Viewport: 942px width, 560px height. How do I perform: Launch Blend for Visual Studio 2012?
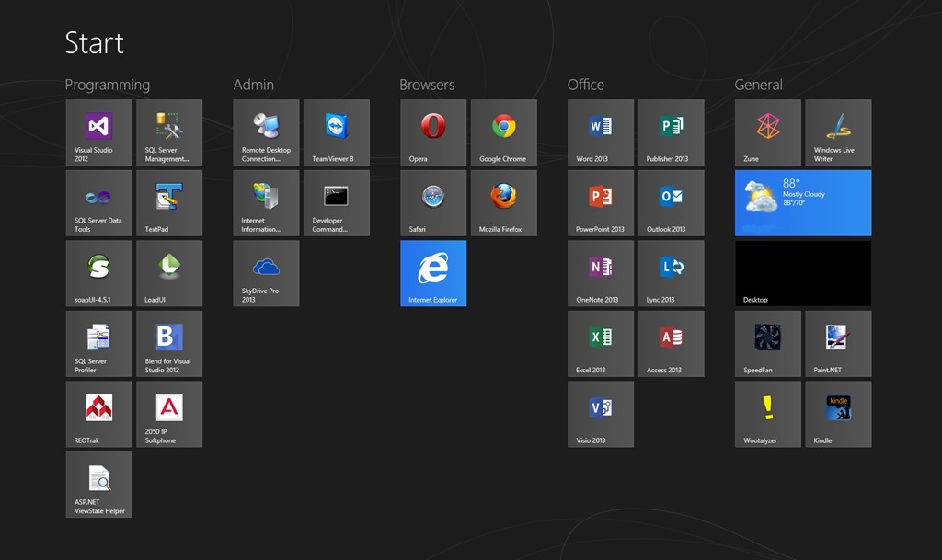[x=169, y=343]
